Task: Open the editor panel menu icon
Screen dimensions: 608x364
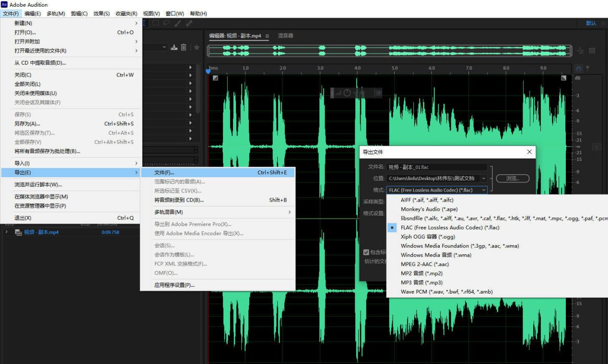Action: pos(267,36)
